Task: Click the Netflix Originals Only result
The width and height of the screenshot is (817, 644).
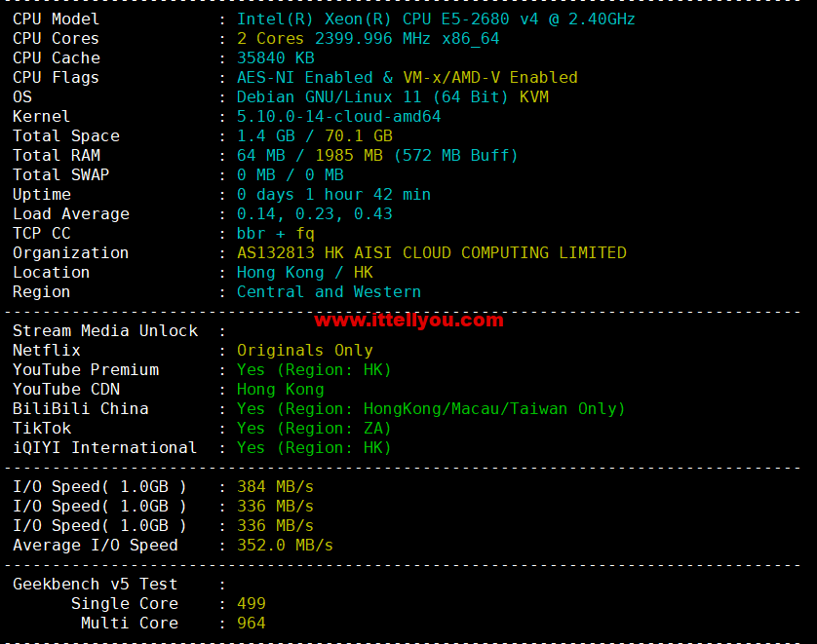Action: [304, 351]
